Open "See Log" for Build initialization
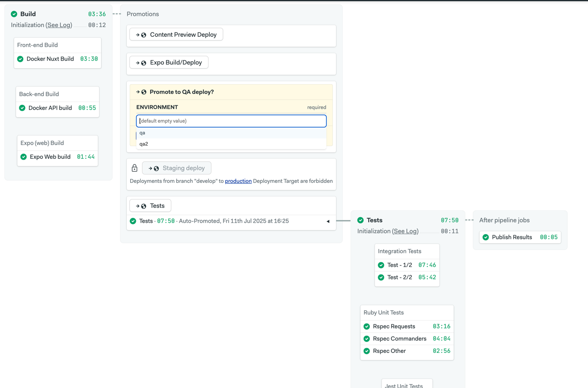588x388 pixels. (59, 25)
